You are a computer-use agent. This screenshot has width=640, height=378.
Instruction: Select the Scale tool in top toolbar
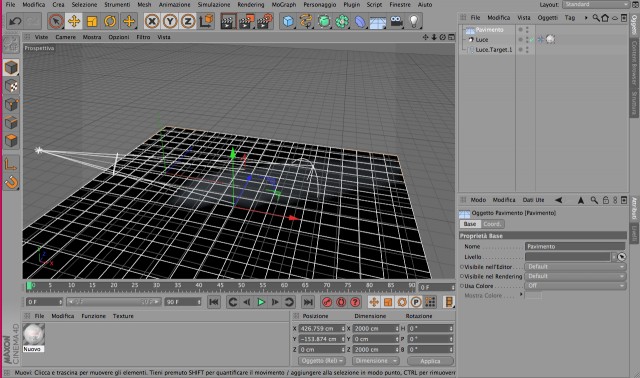(92, 21)
